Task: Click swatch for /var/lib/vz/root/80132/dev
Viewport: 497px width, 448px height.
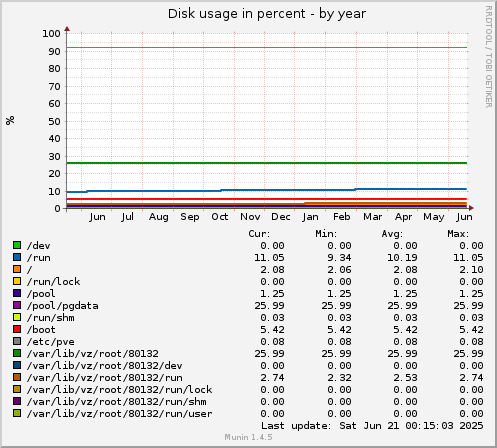Action: 17,365
